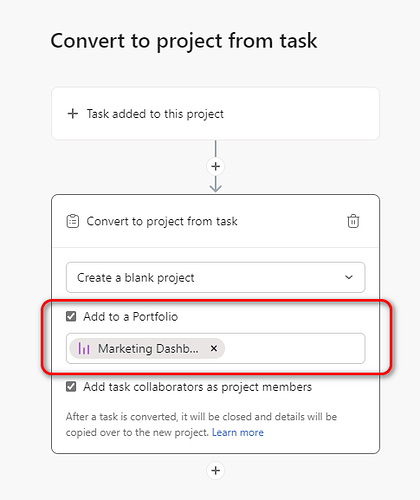This screenshot has width=420, height=500.
Task: Click the chevron in the project type dropdown
Action: click(x=349, y=277)
